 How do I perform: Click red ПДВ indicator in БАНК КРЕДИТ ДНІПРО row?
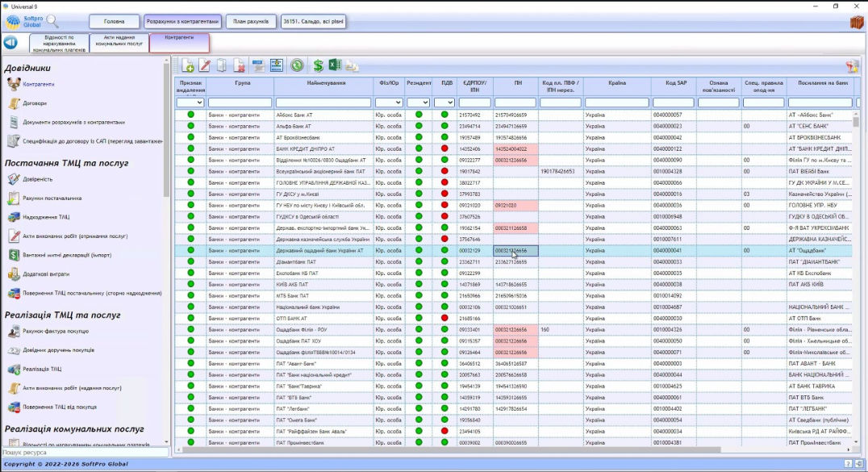point(444,148)
